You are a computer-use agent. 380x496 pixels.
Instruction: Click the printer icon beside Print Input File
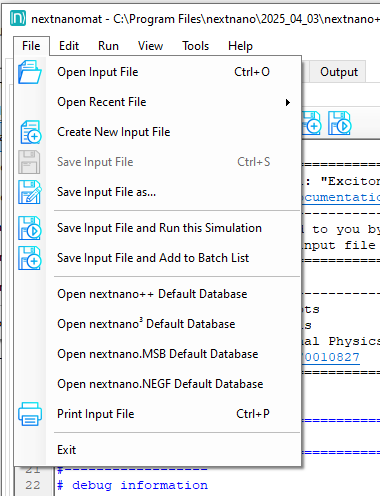click(30, 414)
